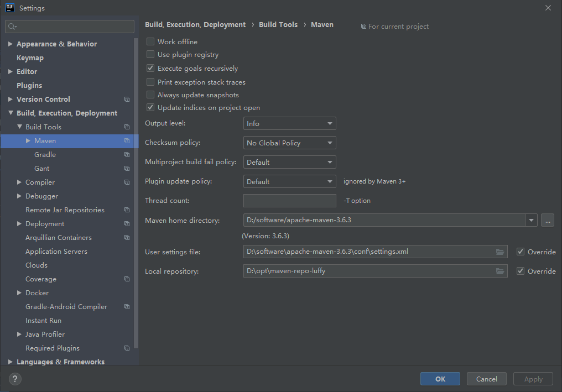This screenshot has height=392, width=562.
Task: Click folder icon in User settings file field
Action: [x=500, y=252]
